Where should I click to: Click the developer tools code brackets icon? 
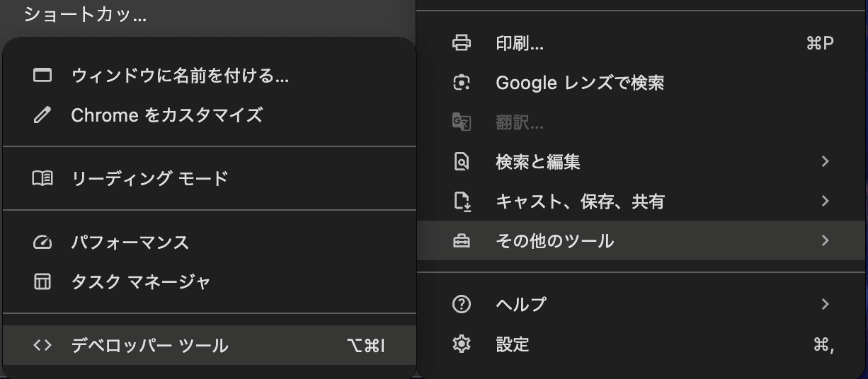pos(42,346)
